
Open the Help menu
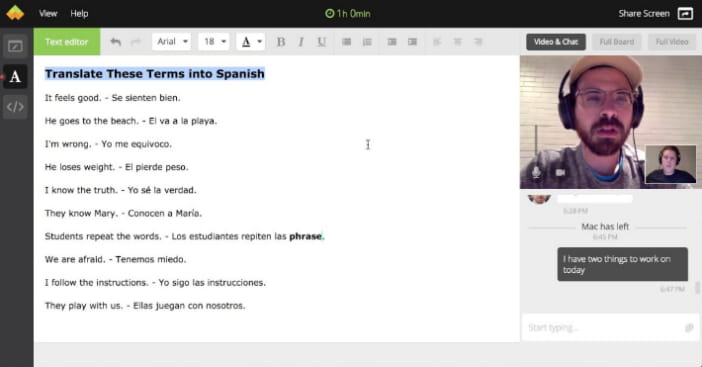point(79,13)
